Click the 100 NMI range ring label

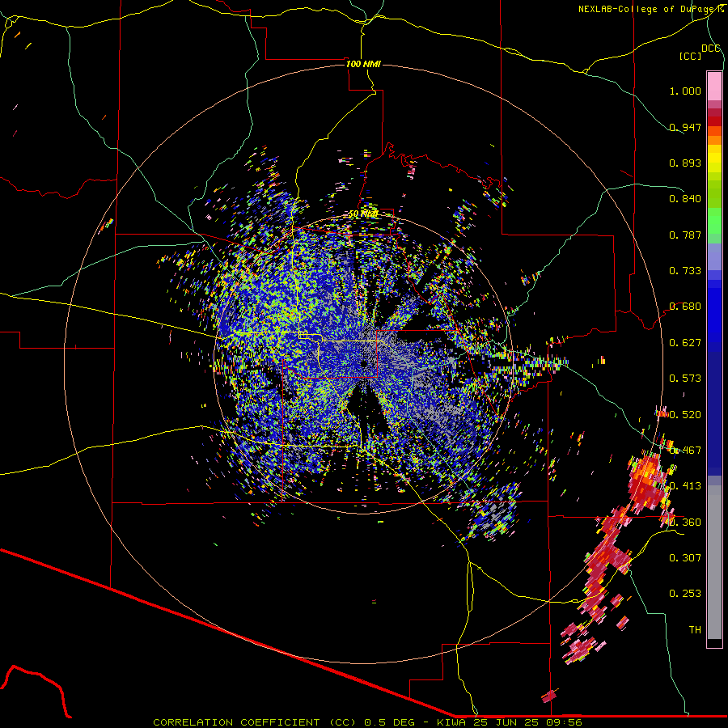point(363,64)
